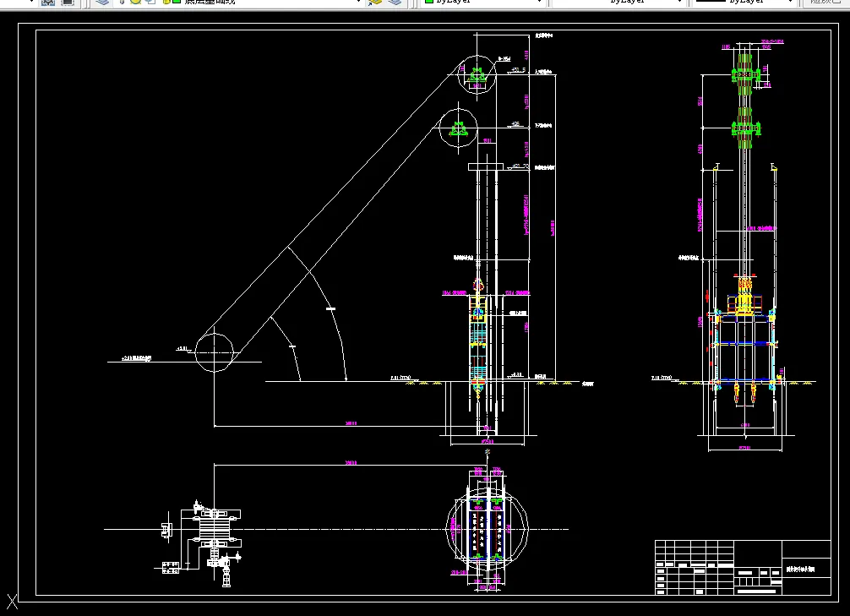Image resolution: width=850 pixels, height=616 pixels.
Task: Click the Layer Previous icon
Action: [395, 3]
